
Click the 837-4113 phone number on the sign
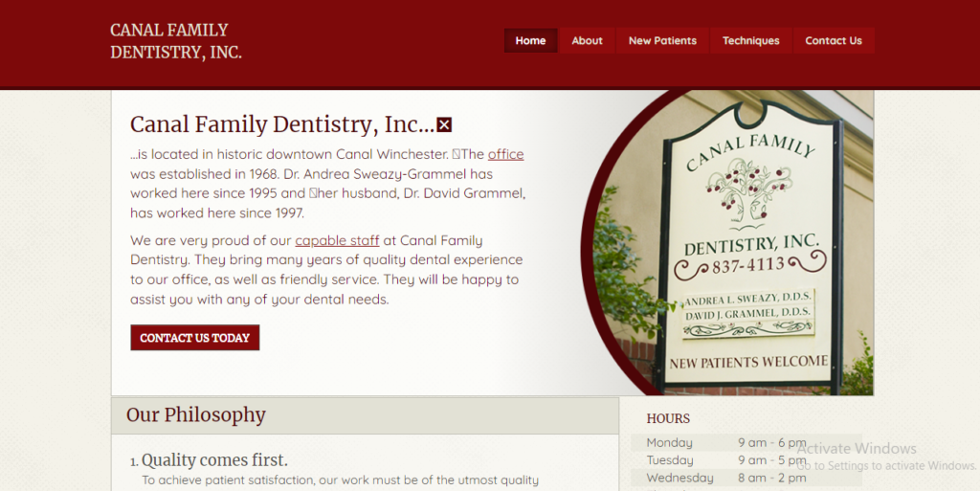coord(747,265)
